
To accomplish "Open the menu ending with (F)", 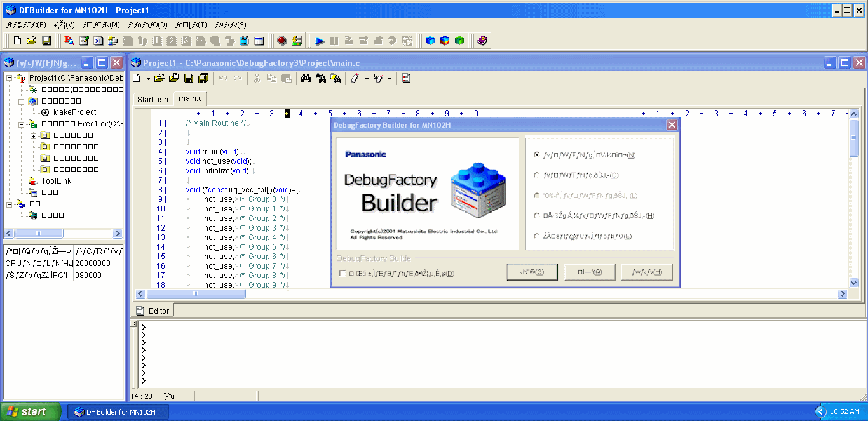I will (26, 25).
